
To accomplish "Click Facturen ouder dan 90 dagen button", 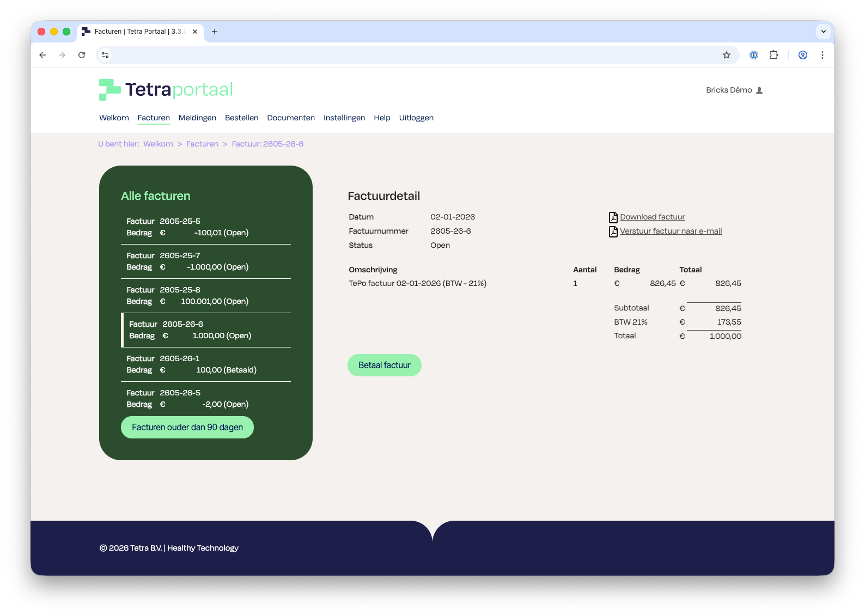I will [187, 428].
